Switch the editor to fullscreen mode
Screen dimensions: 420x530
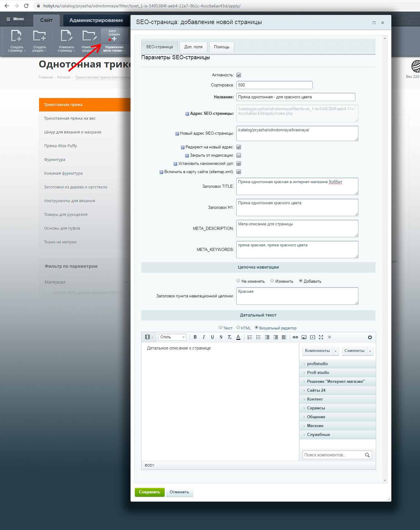(321, 337)
